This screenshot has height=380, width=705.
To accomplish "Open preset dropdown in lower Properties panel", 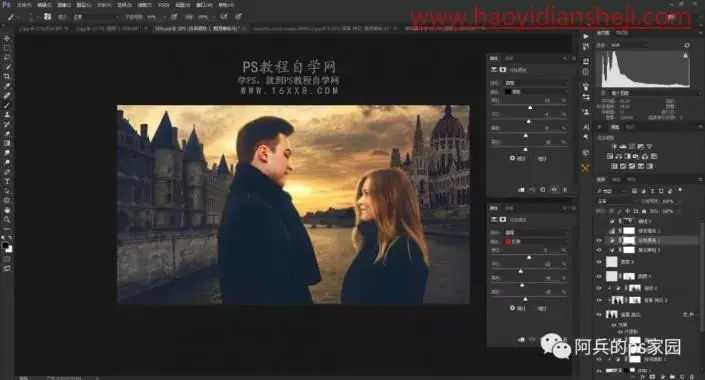I will tap(535, 233).
